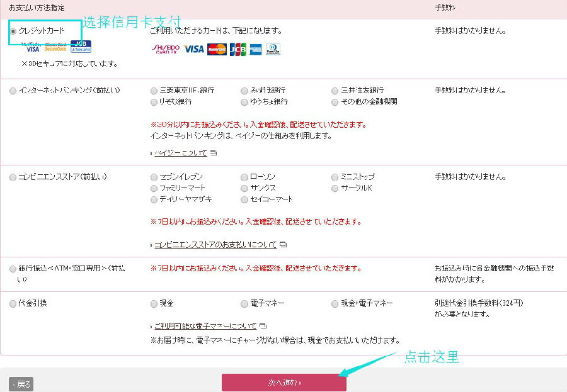Select 電子マネー for cash on delivery
The height and width of the screenshot is (392, 567).
244,304
